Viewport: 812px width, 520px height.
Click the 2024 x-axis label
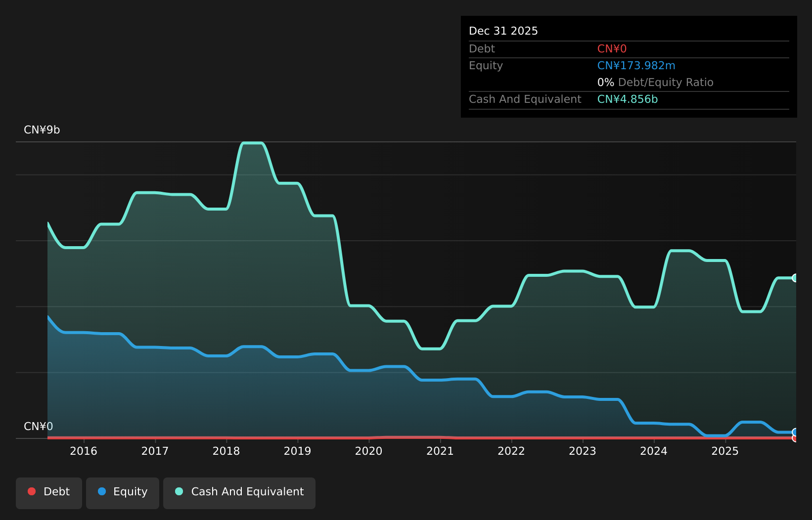(654, 451)
